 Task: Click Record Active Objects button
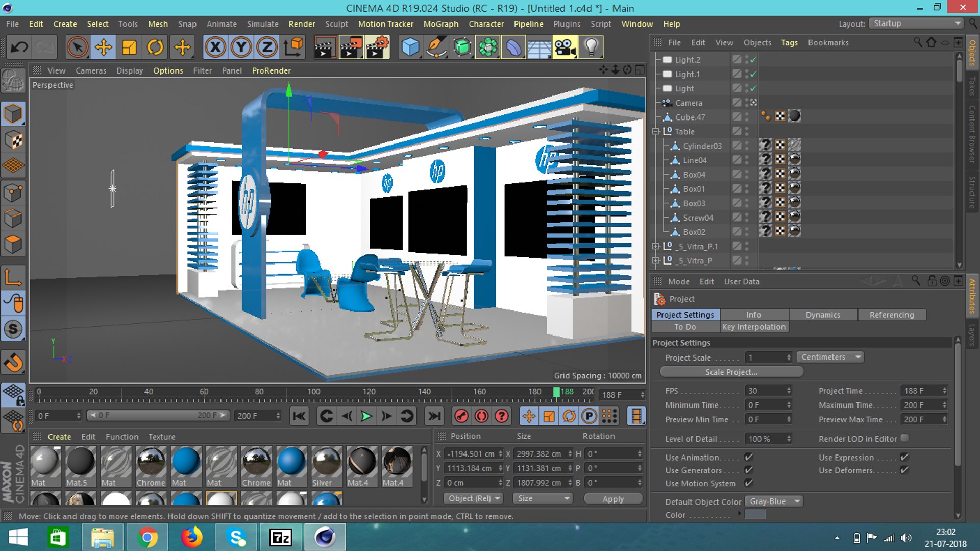[x=461, y=416]
